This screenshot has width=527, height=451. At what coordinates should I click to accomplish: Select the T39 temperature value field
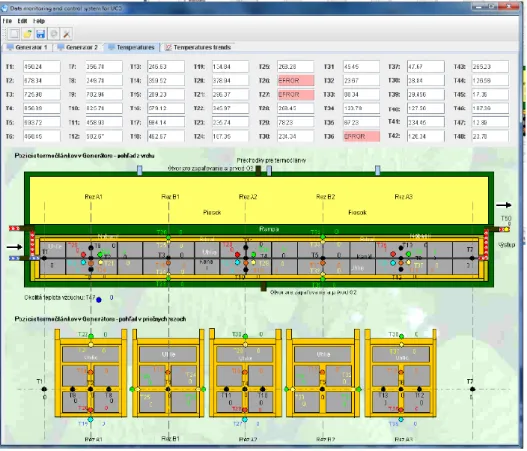pos(426,94)
